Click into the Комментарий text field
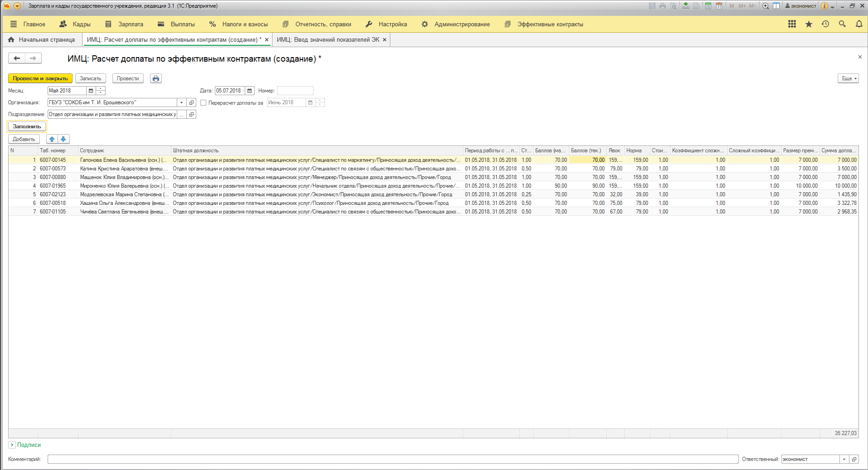Viewport: 868px width, 470px height. (x=393, y=459)
